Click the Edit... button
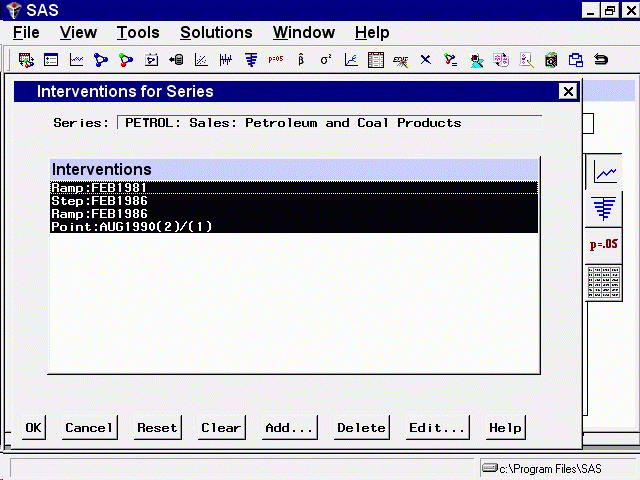Viewport: 640px width, 480px height. (x=438, y=427)
